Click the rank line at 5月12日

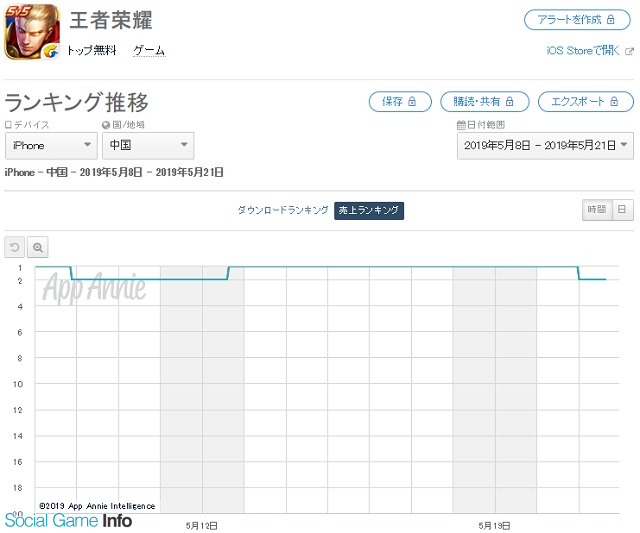202,279
